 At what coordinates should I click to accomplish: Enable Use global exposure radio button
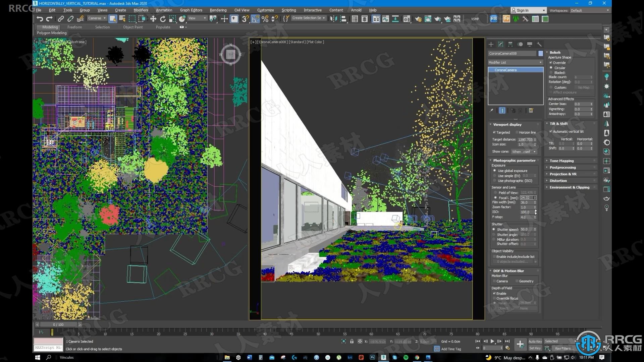pos(494,170)
